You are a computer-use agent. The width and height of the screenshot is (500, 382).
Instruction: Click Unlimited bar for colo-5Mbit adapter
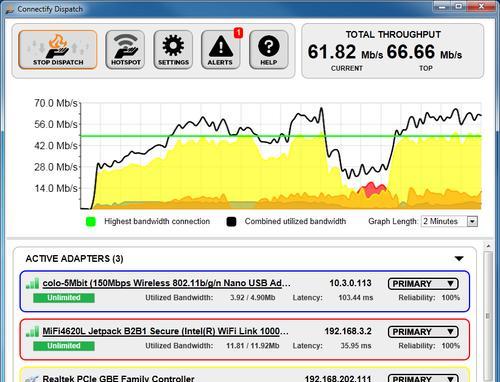(64, 298)
